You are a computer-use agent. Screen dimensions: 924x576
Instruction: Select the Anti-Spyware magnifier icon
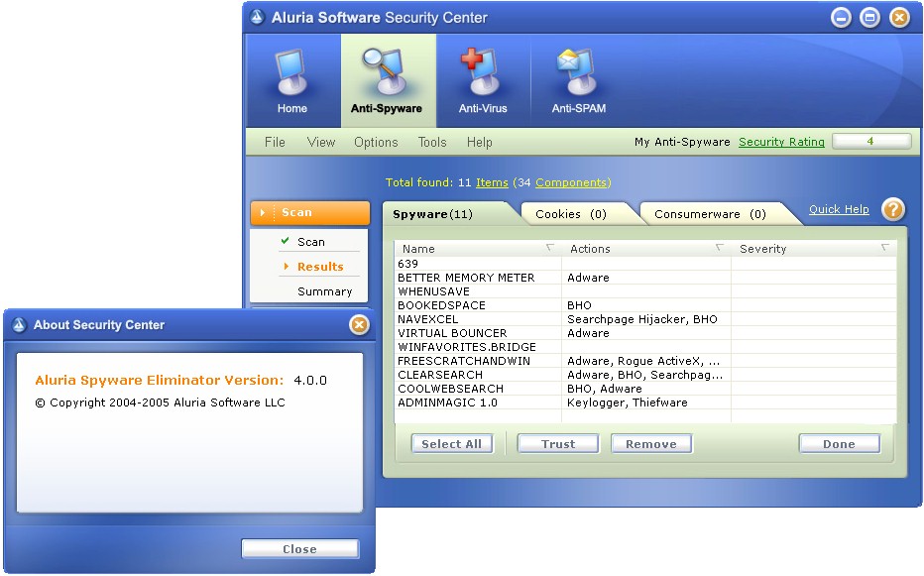tap(385, 72)
